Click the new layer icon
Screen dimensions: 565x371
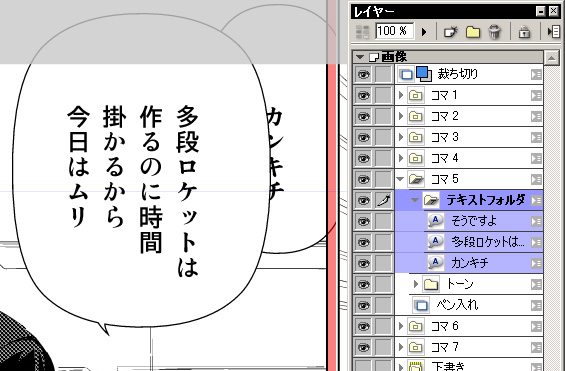(451, 32)
